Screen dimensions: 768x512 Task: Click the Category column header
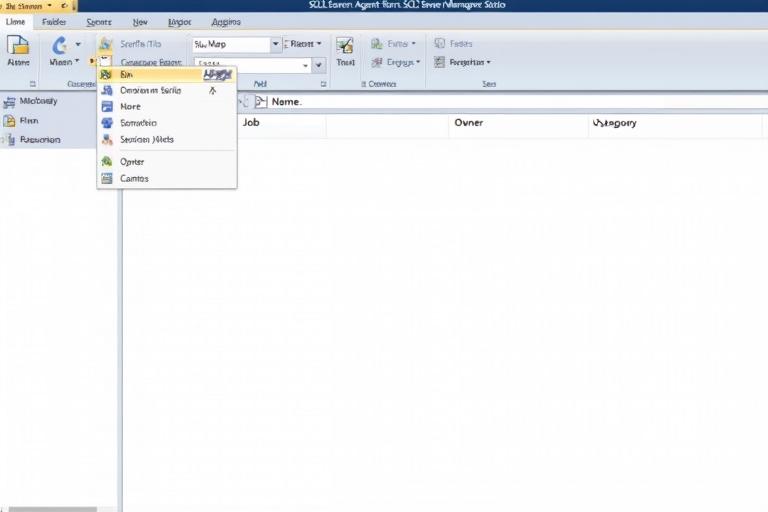(x=614, y=123)
